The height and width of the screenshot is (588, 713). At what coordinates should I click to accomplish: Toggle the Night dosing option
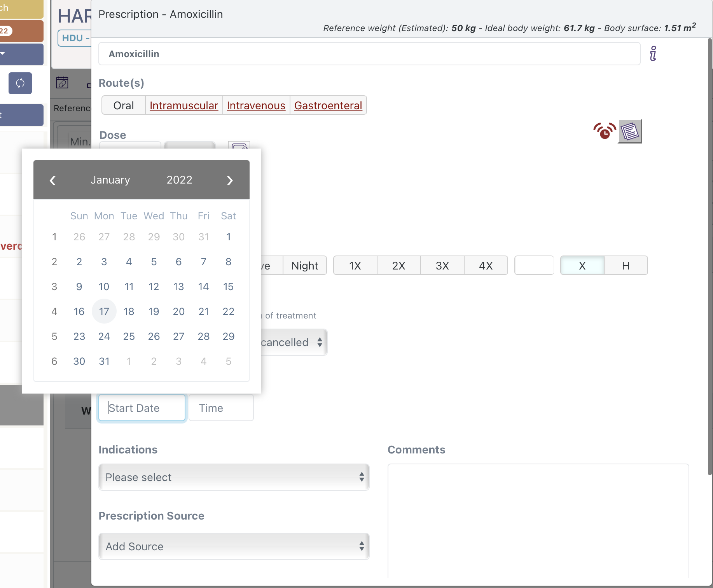click(305, 265)
